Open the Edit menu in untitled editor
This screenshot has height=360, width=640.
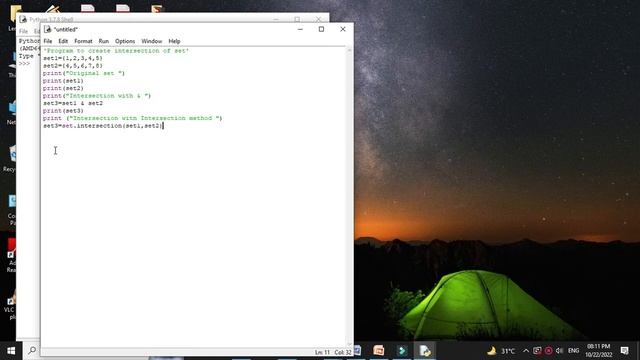(63, 41)
